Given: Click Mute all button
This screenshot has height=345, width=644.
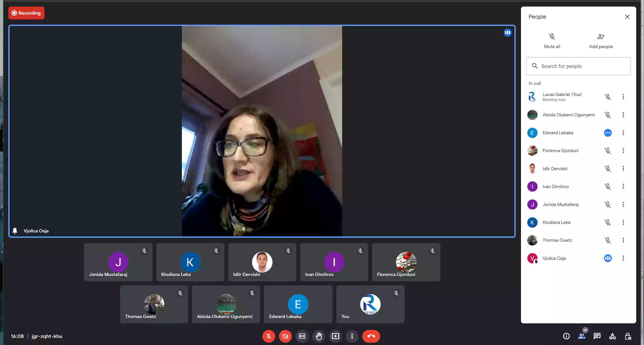Looking at the screenshot, I should tap(552, 41).
